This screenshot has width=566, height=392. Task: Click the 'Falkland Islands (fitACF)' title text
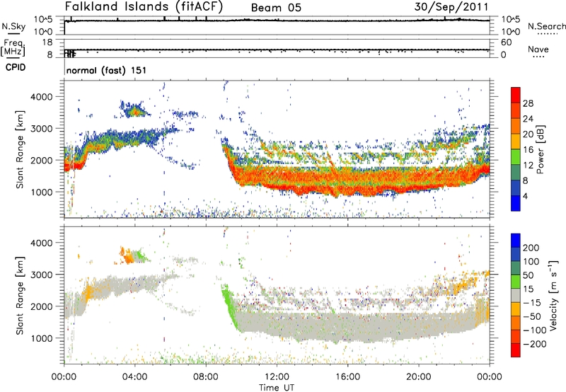coord(144,6)
